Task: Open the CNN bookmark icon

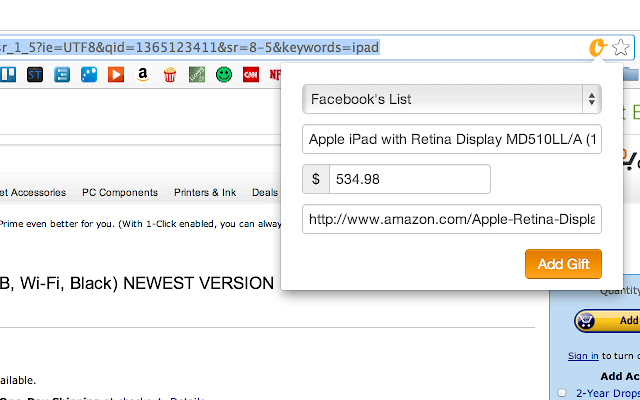Action: click(x=251, y=75)
